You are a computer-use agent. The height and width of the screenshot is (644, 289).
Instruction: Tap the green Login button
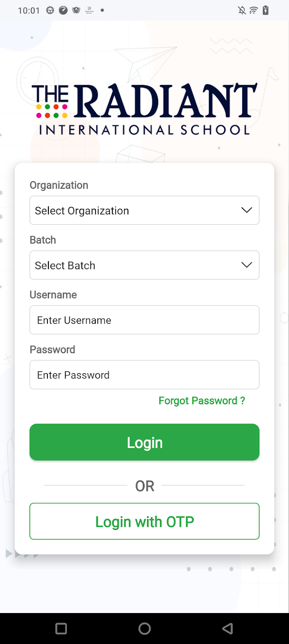tap(144, 442)
